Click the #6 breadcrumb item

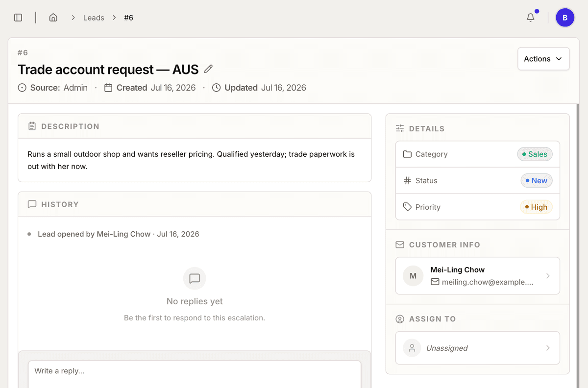[128, 18]
